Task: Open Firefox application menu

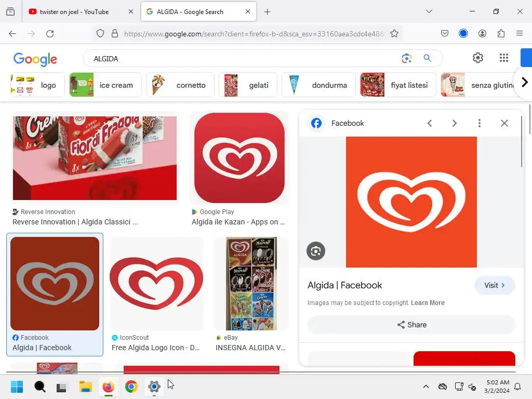Action: point(520,33)
